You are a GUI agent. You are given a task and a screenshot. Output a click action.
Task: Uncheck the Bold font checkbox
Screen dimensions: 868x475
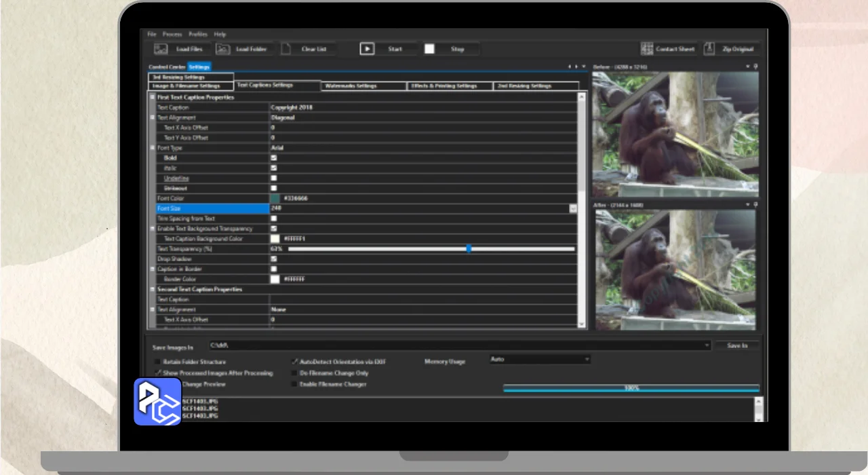(274, 158)
